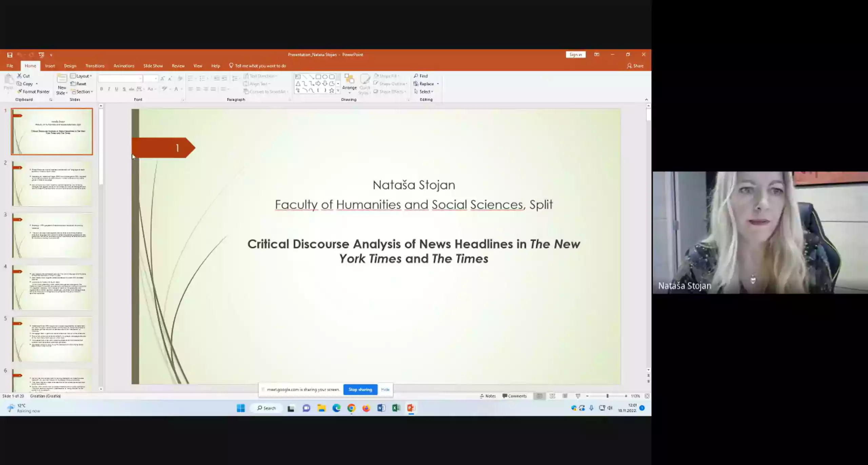868x465 pixels.
Task: Click the Find tool in Editing group
Action: (421, 76)
